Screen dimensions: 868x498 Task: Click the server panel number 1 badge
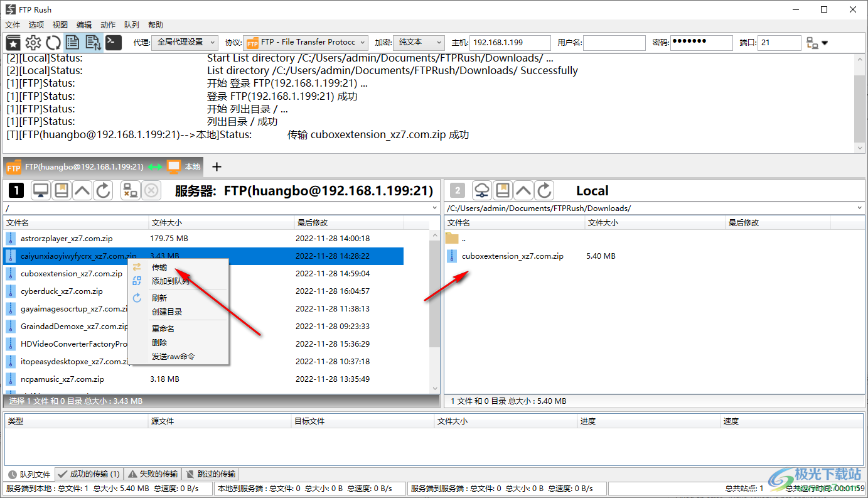coord(16,190)
